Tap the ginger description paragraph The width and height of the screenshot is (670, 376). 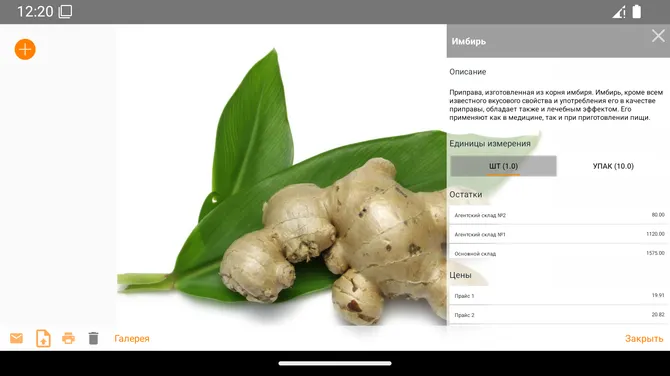coord(556,105)
